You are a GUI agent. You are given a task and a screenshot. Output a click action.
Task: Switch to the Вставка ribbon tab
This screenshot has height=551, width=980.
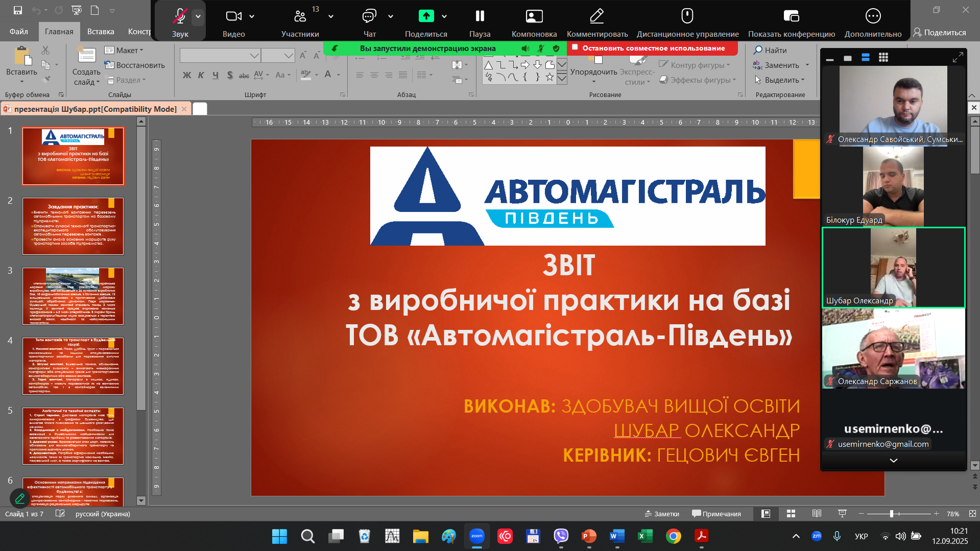pyautogui.click(x=101, y=32)
